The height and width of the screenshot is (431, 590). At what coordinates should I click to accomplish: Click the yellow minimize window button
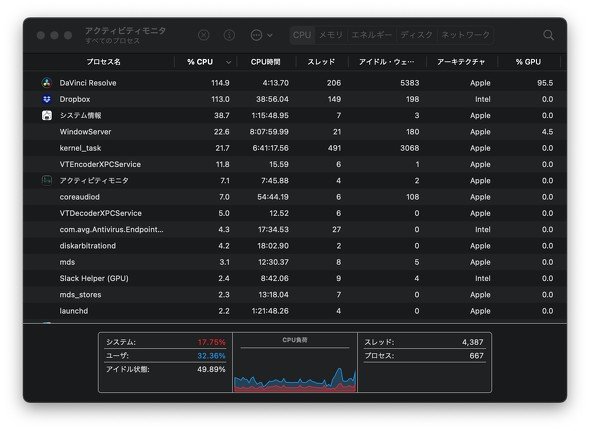(55, 35)
